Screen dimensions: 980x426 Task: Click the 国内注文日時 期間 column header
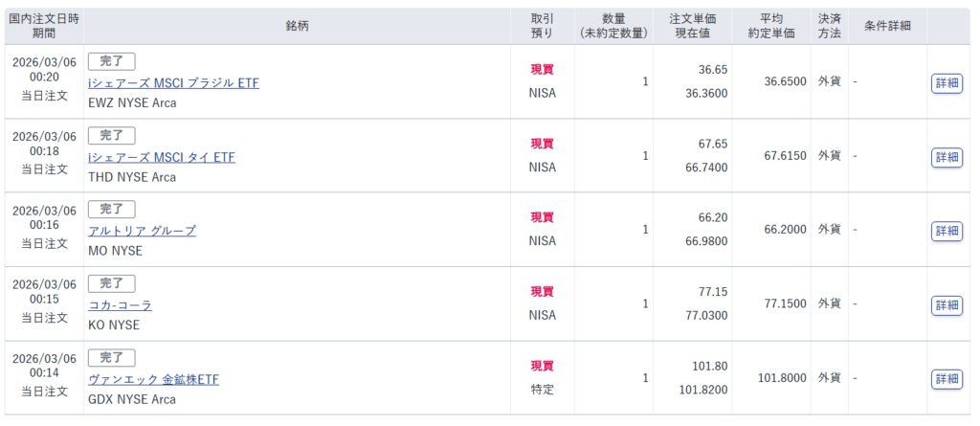[x=44, y=26]
